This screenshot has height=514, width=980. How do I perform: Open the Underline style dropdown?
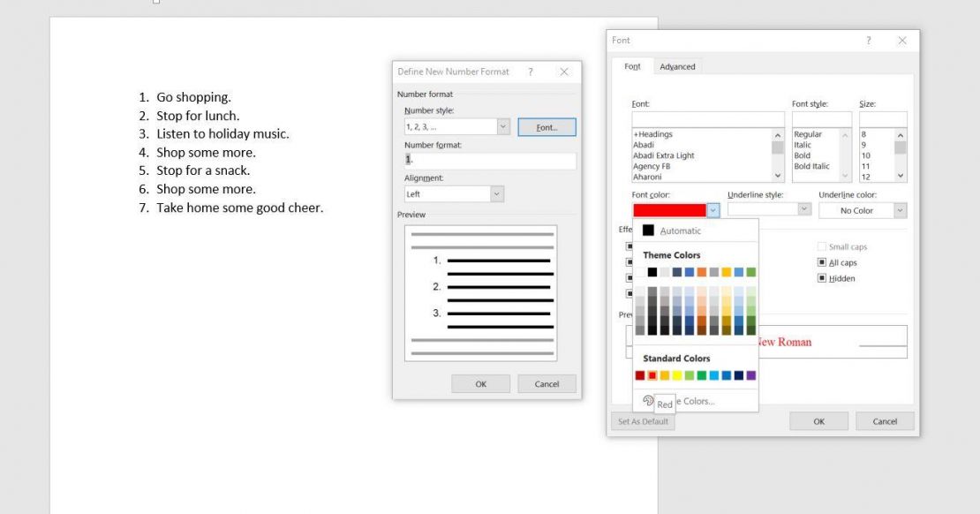point(803,209)
